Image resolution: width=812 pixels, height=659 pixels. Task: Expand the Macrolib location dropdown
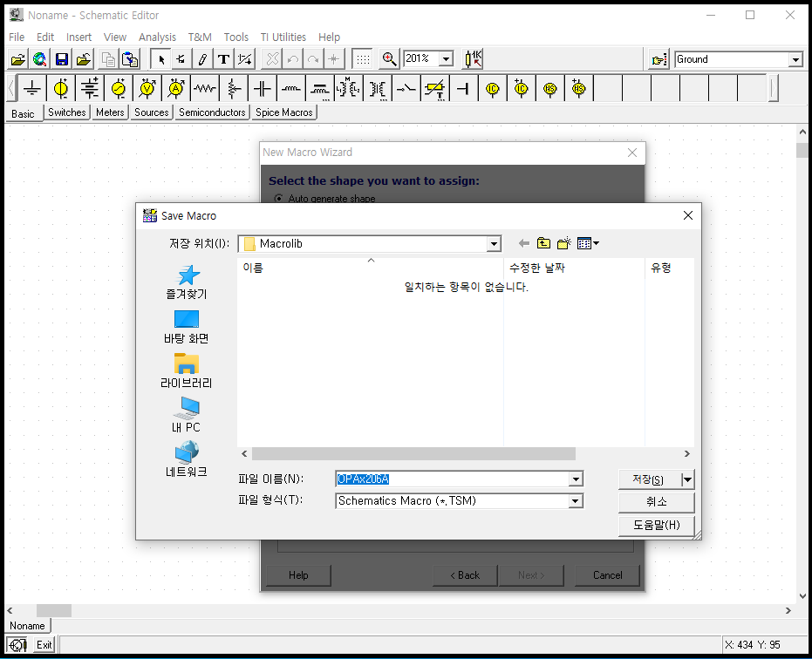[494, 244]
